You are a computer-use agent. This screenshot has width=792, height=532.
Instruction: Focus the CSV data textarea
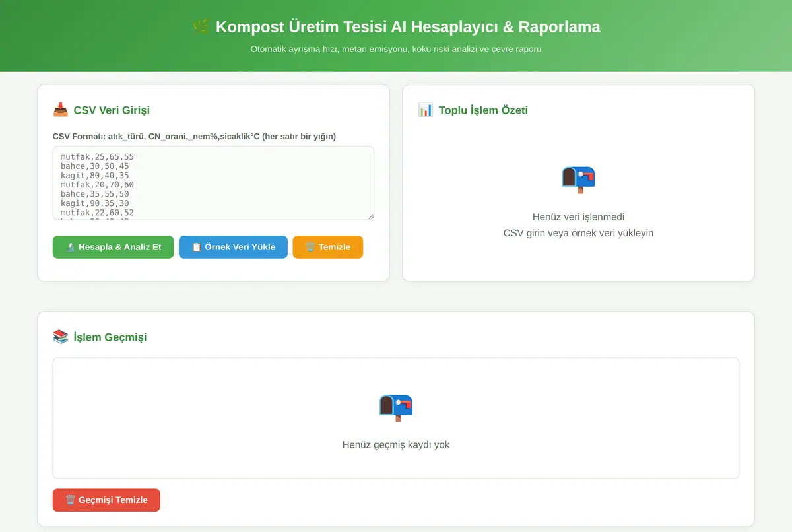(x=213, y=183)
